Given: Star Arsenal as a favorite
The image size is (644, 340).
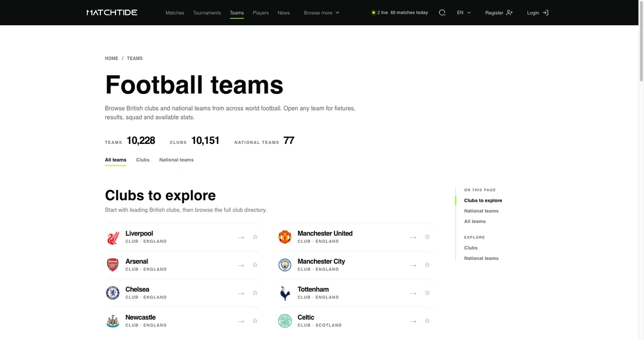Looking at the screenshot, I should 255,265.
